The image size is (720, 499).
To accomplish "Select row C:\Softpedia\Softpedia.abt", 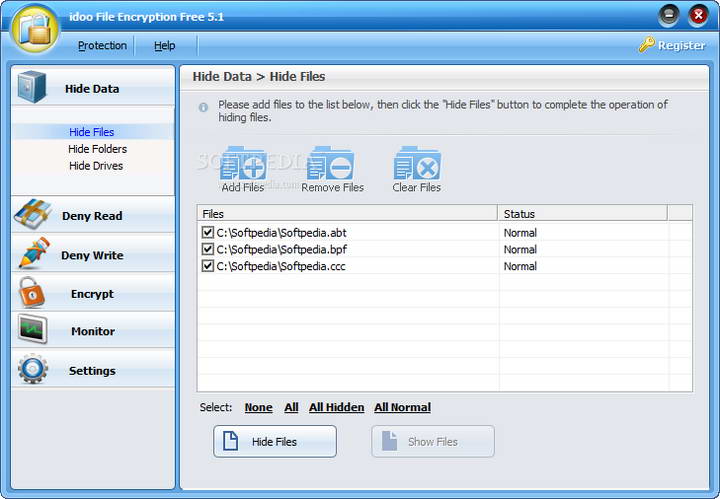I will click(444, 232).
